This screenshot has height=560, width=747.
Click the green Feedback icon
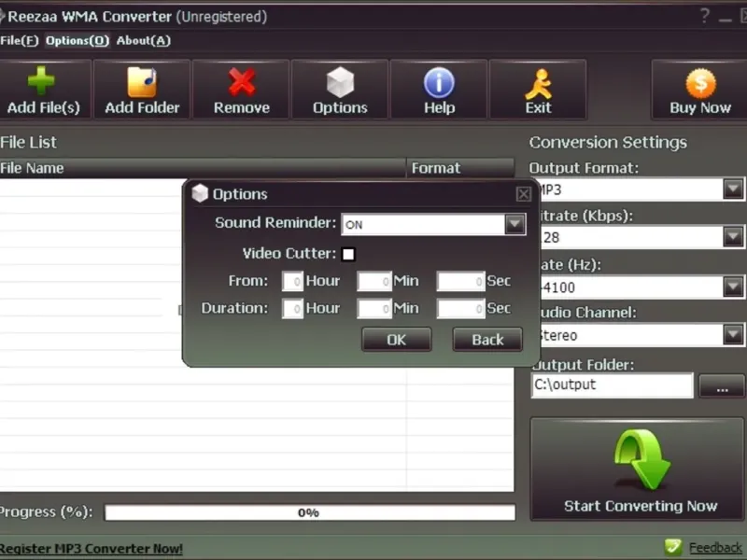[x=673, y=548]
